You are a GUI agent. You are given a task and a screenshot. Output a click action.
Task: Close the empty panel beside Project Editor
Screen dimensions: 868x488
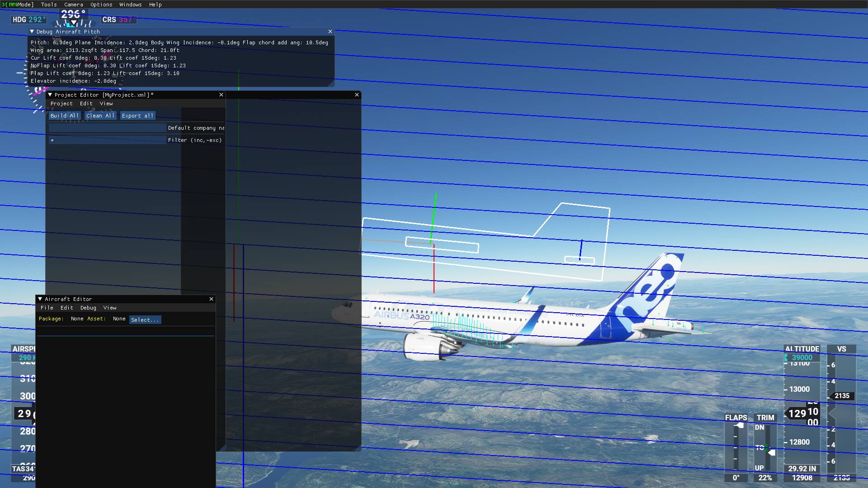[x=357, y=95]
